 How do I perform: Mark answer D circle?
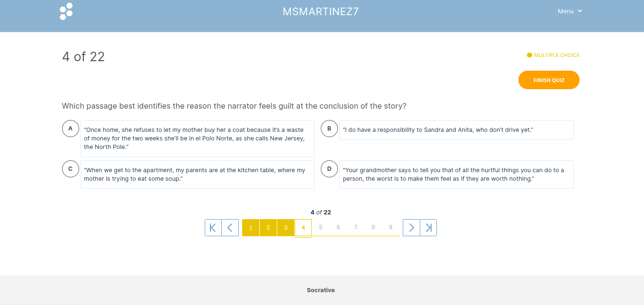pyautogui.click(x=329, y=169)
